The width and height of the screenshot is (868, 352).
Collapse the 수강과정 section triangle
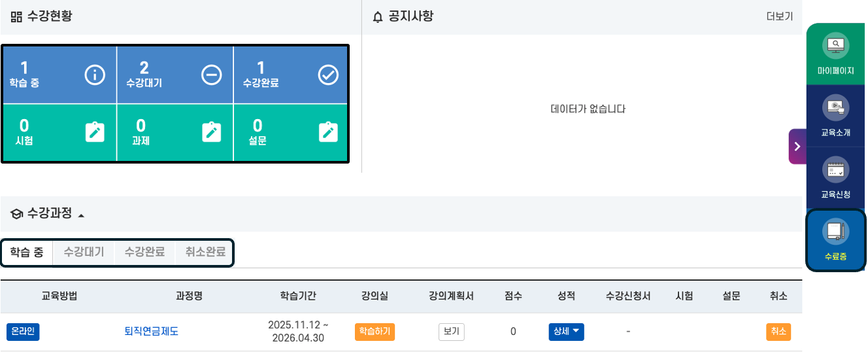tap(81, 215)
